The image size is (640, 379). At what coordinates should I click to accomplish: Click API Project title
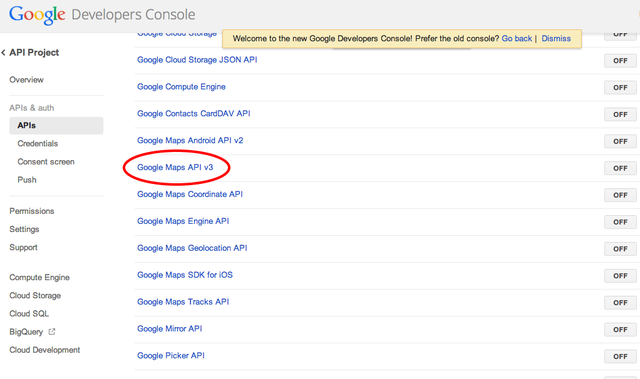point(34,53)
